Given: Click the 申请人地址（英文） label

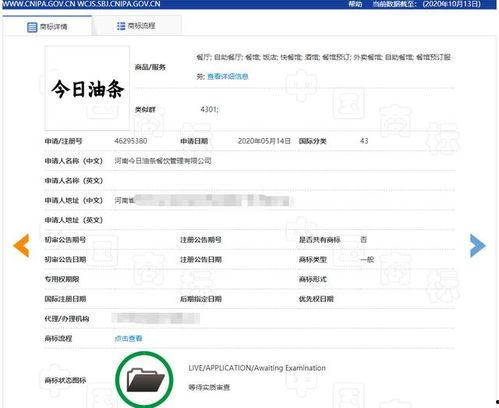Looking at the screenshot, I should click(x=74, y=220).
